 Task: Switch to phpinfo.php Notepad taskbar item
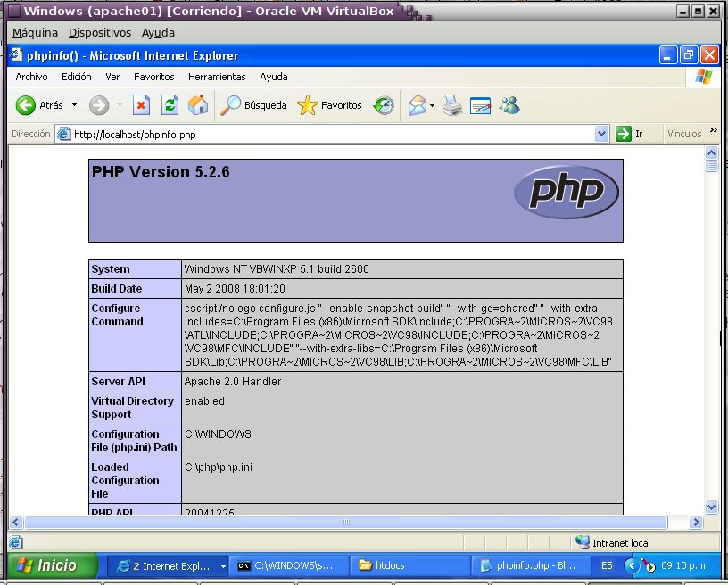pos(530,566)
